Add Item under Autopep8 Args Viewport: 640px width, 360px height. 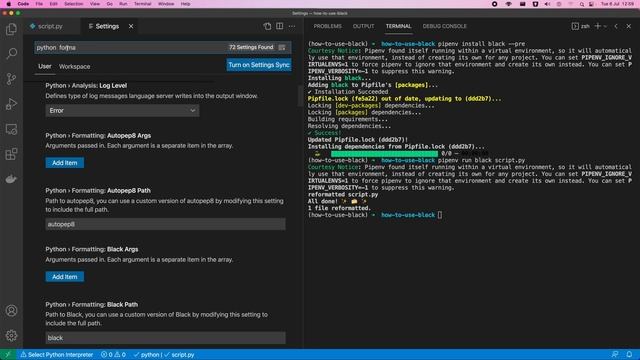(64, 163)
